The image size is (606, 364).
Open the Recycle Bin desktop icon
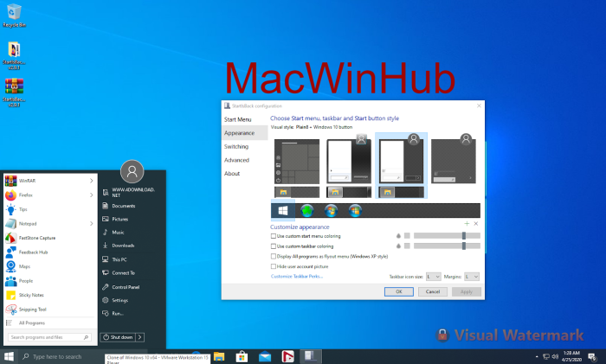click(x=15, y=16)
